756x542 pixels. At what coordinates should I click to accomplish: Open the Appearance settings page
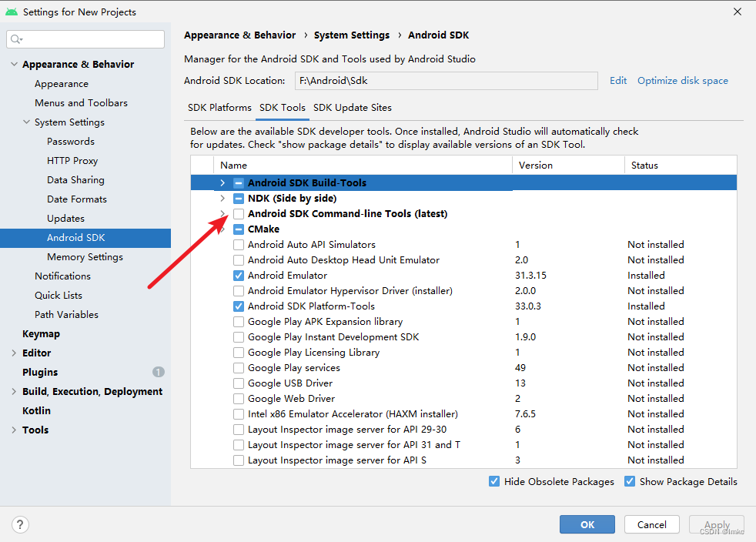62,83
